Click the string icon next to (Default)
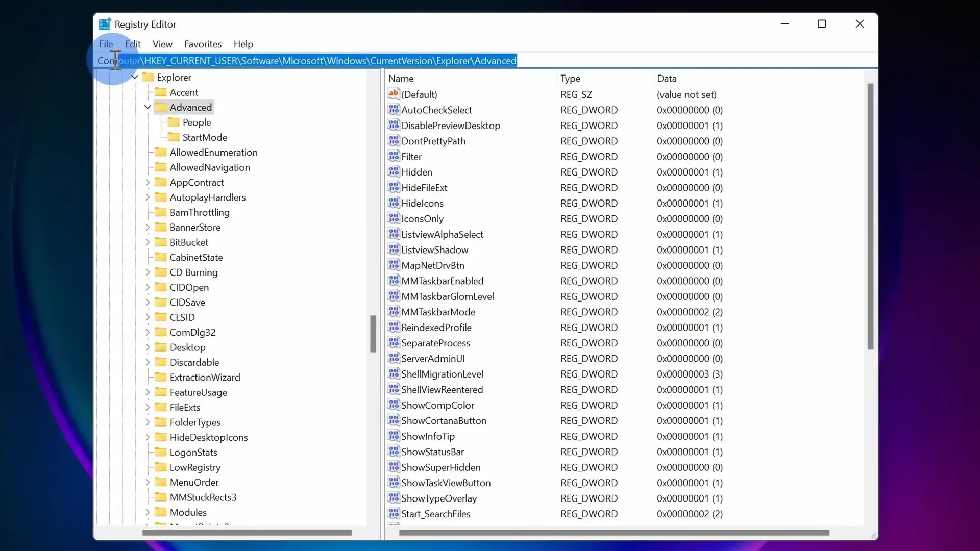 [394, 94]
